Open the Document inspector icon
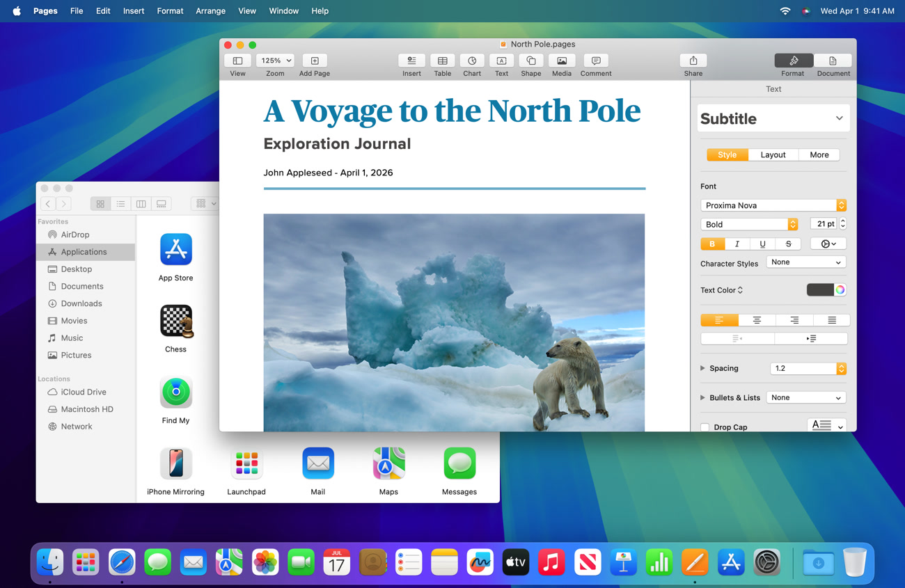 pos(833,61)
